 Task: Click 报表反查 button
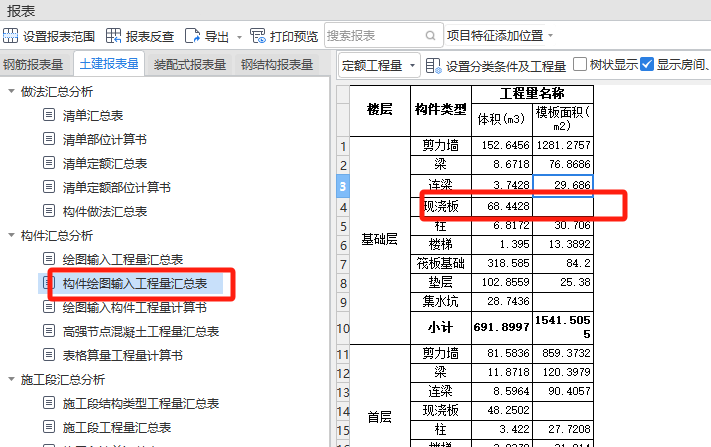[x=140, y=36]
